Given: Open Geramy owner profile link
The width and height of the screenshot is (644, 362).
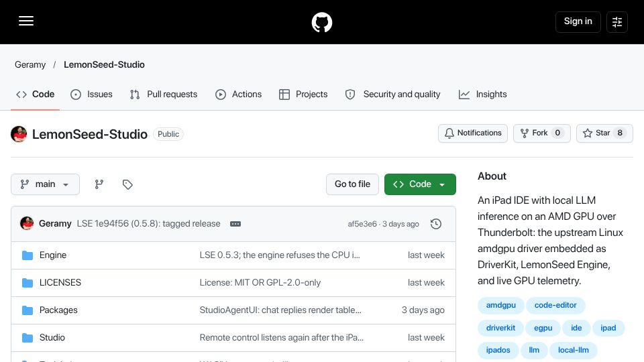Looking at the screenshot, I should click(x=30, y=65).
